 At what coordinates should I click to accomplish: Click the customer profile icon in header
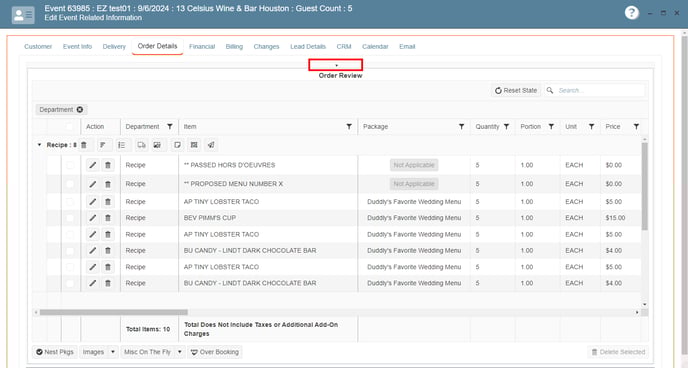[x=23, y=15]
